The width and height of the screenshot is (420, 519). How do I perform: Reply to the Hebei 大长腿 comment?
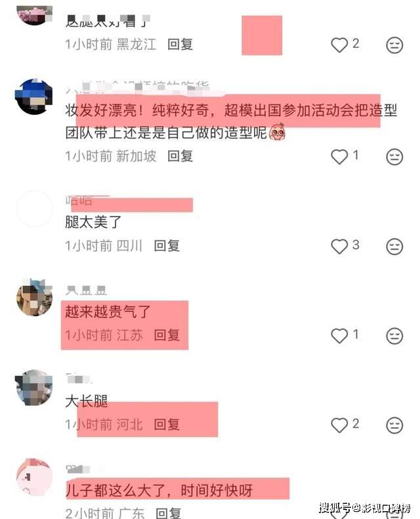pos(167,424)
